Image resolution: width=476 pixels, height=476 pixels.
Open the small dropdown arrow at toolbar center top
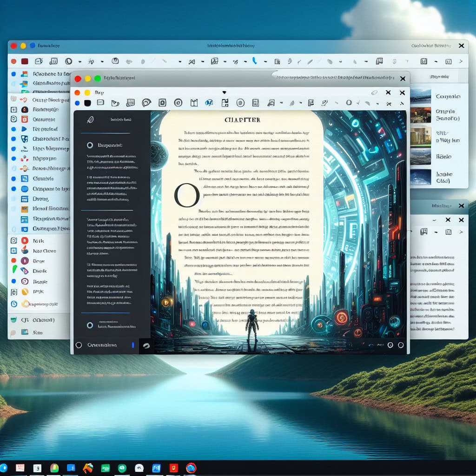click(224, 93)
